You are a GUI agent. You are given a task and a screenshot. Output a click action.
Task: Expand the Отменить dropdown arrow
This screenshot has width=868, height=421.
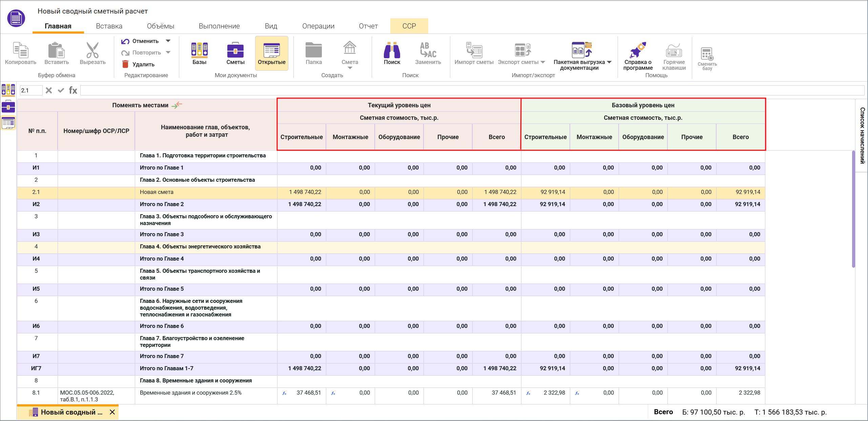point(168,41)
